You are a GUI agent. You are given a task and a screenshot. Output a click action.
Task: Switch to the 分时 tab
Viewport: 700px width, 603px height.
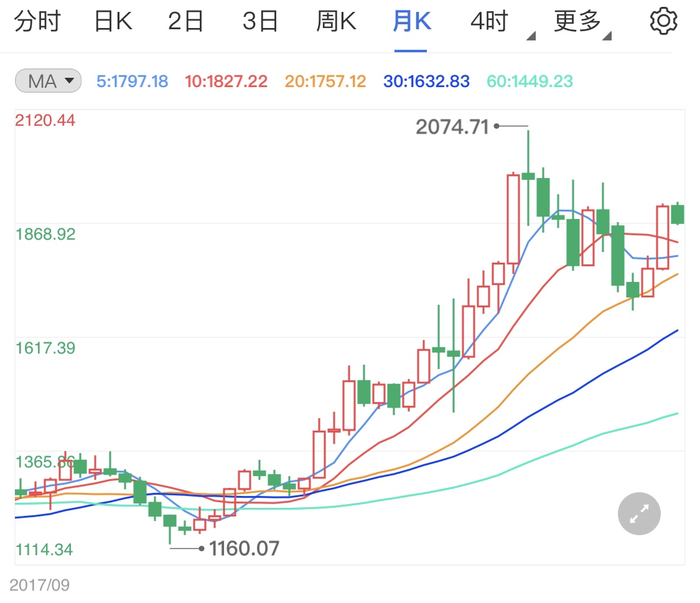pos(37,21)
